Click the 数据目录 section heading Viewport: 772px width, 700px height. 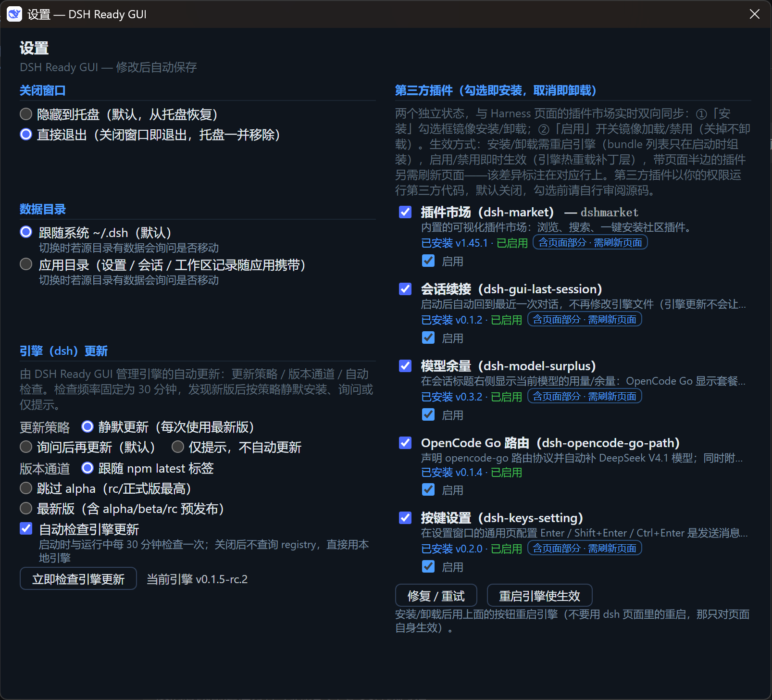(x=43, y=209)
